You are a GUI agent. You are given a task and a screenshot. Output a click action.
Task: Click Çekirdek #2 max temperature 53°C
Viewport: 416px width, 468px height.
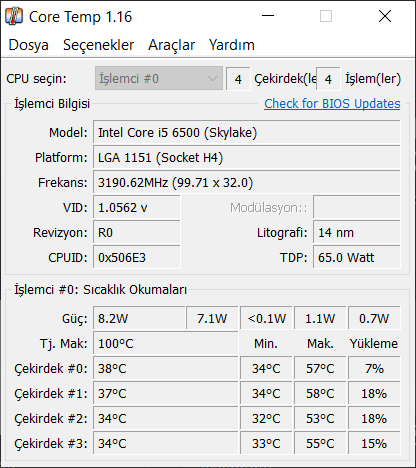pos(320,419)
